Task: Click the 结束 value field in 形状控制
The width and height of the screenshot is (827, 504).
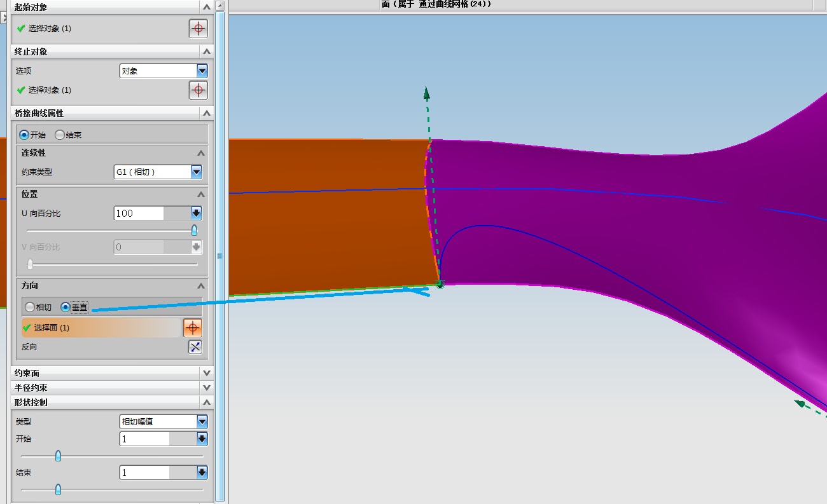Action: coord(144,472)
